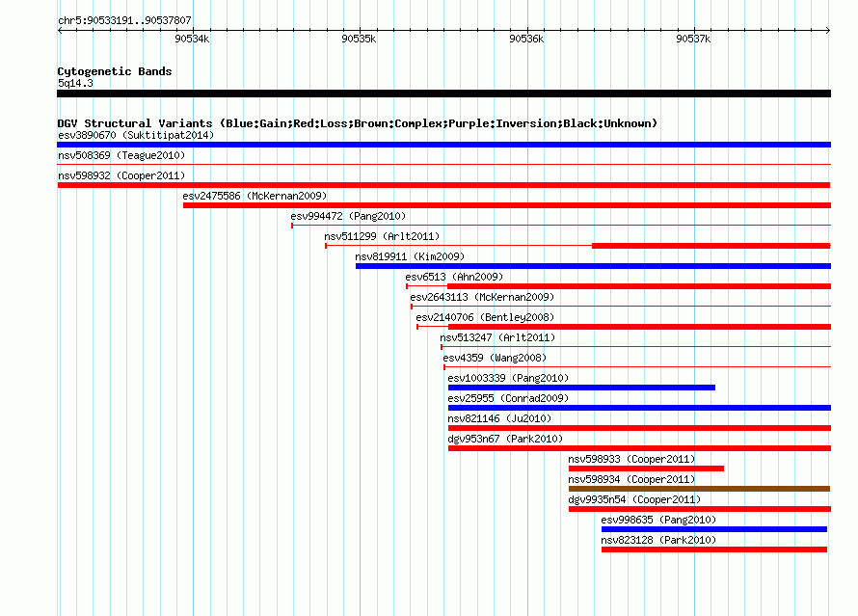The width and height of the screenshot is (858, 616).
Task: Click esv2643113 (McKernan2009) label
Action: pyautogui.click(x=481, y=297)
